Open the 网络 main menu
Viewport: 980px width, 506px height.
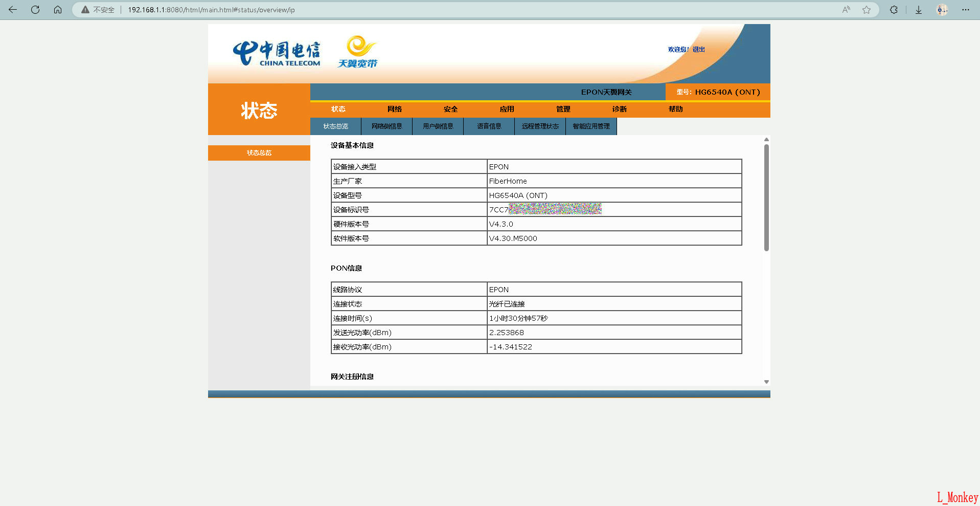click(394, 109)
